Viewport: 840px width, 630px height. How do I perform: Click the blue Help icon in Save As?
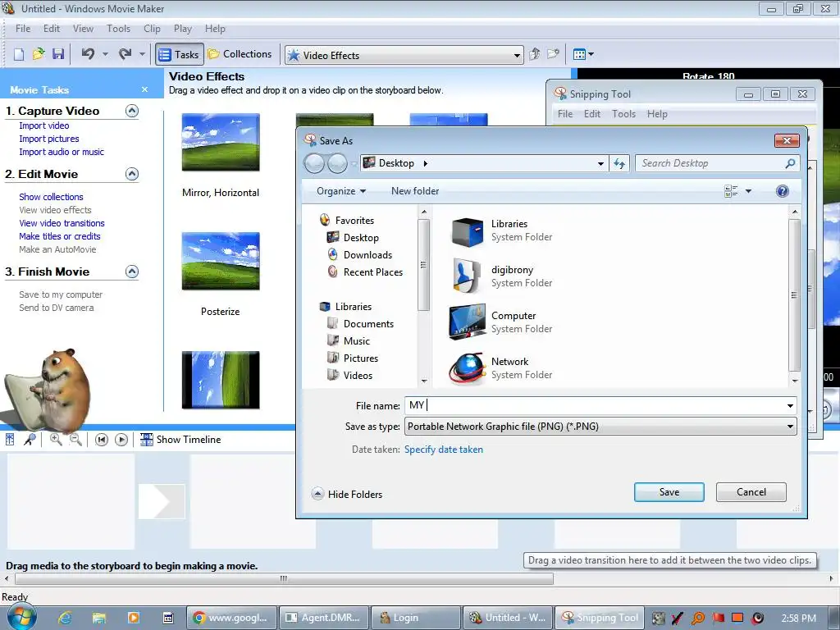click(782, 191)
